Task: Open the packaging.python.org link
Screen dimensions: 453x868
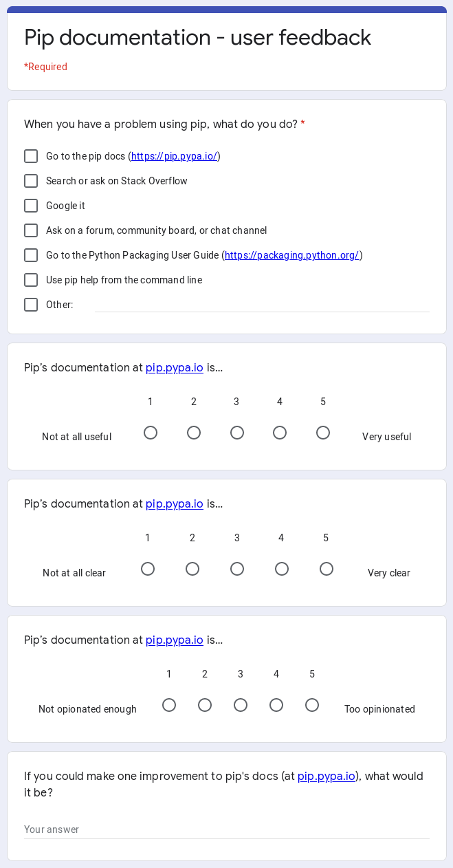Action: [291, 255]
